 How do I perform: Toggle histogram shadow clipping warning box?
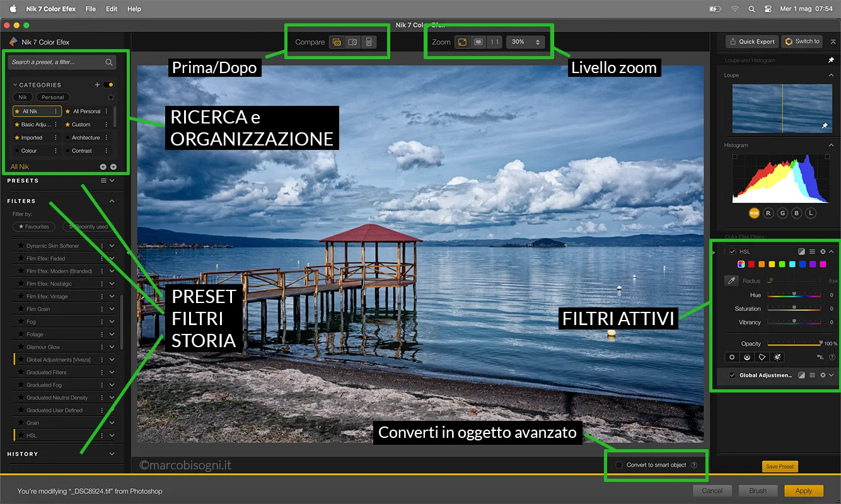(735, 157)
